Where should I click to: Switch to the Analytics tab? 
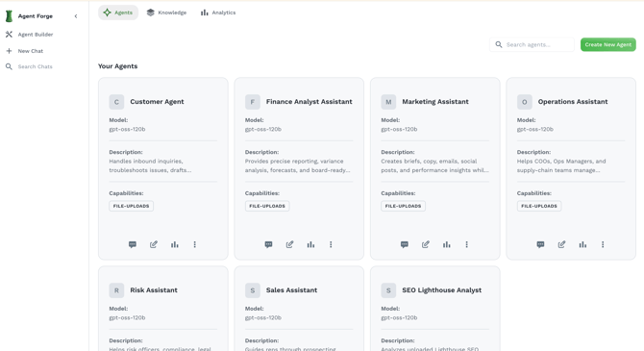pos(218,13)
